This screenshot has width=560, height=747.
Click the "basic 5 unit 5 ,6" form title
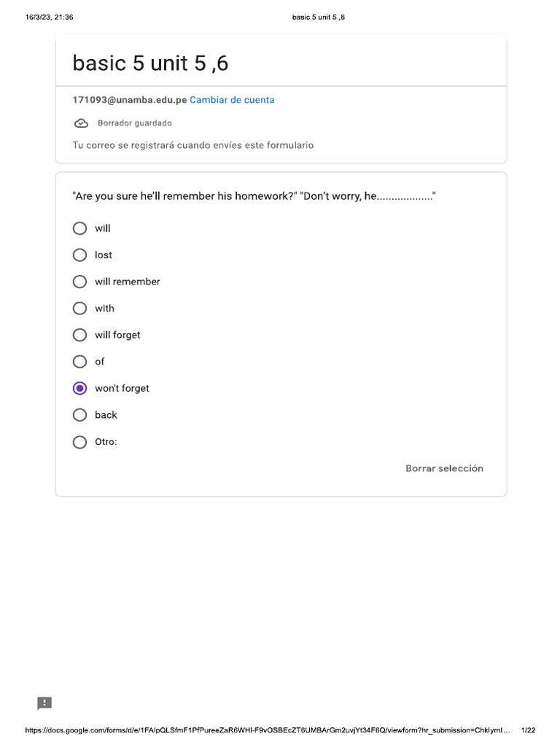coord(150,63)
